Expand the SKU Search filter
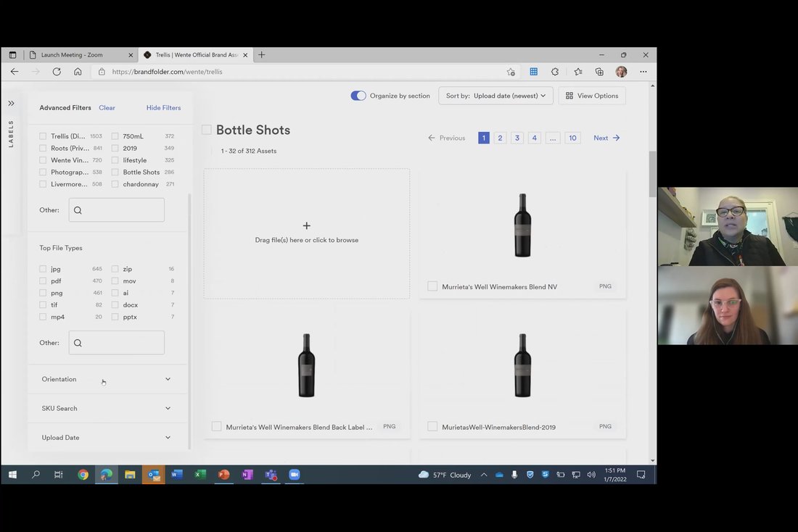This screenshot has height=532, width=798. (x=106, y=408)
